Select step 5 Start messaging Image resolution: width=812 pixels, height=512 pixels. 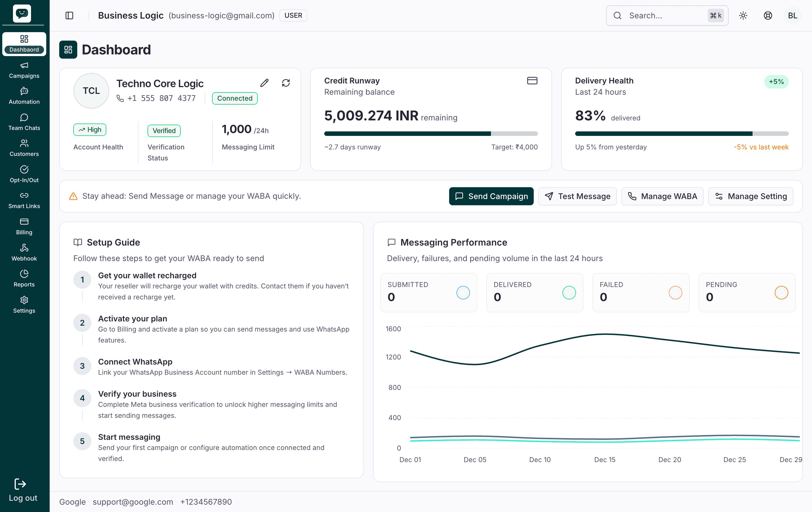(x=212, y=448)
